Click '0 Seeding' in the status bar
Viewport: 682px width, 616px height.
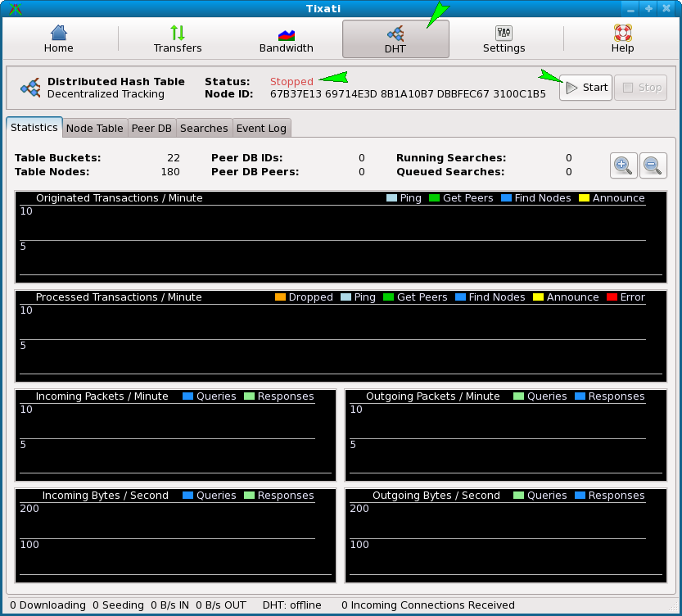click(x=118, y=605)
